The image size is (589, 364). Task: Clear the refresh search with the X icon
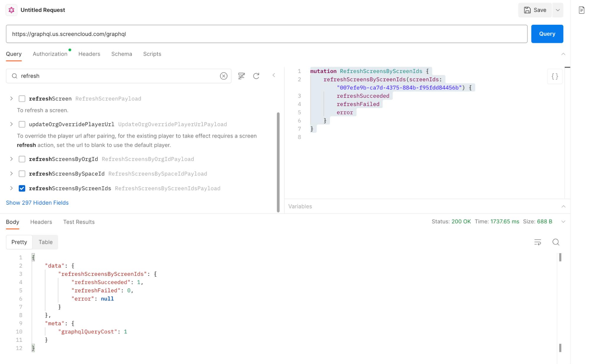coord(224,76)
